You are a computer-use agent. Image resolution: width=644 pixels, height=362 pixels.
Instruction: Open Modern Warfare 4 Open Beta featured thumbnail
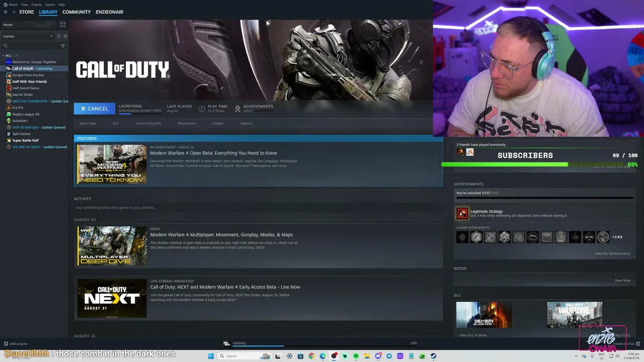[x=112, y=164]
